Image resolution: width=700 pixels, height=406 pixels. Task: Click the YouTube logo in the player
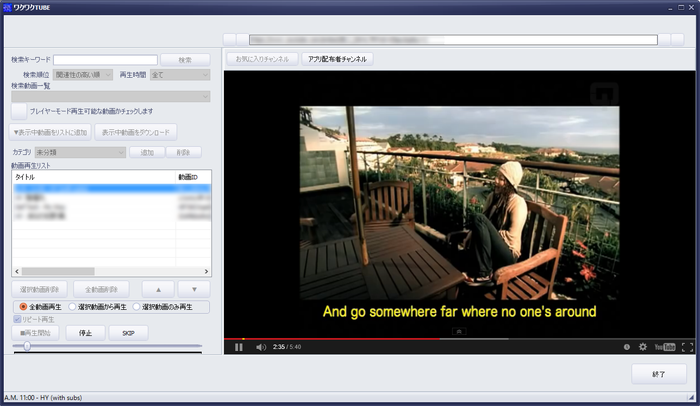point(665,347)
